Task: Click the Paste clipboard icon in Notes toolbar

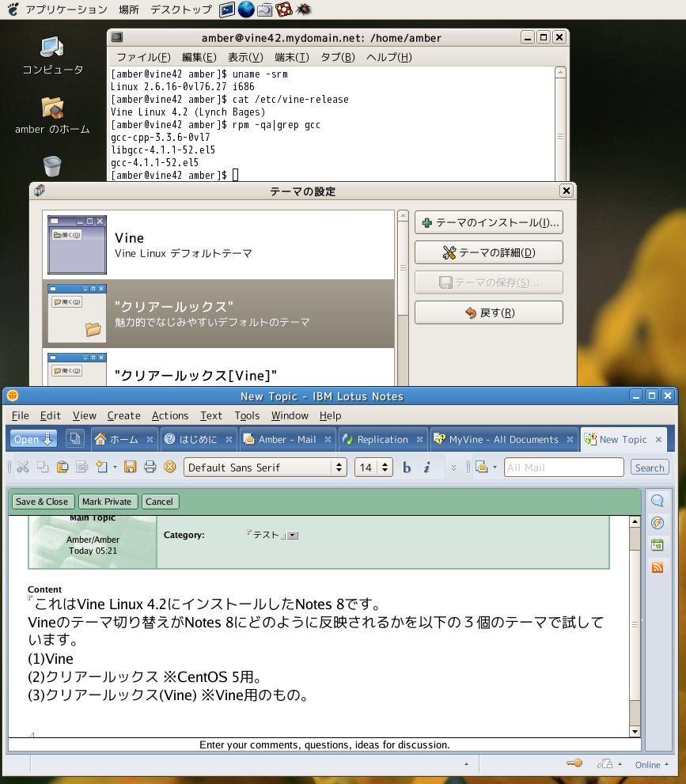Action: click(63, 467)
